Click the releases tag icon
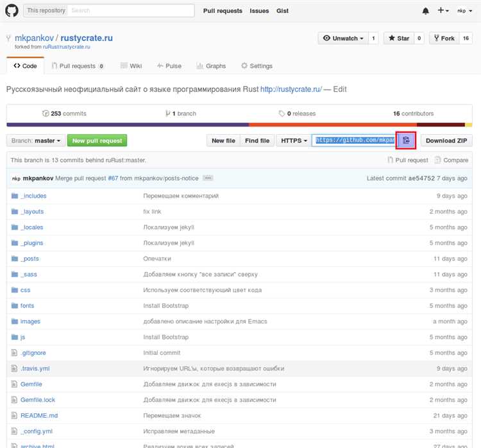481x448 pixels. (282, 114)
